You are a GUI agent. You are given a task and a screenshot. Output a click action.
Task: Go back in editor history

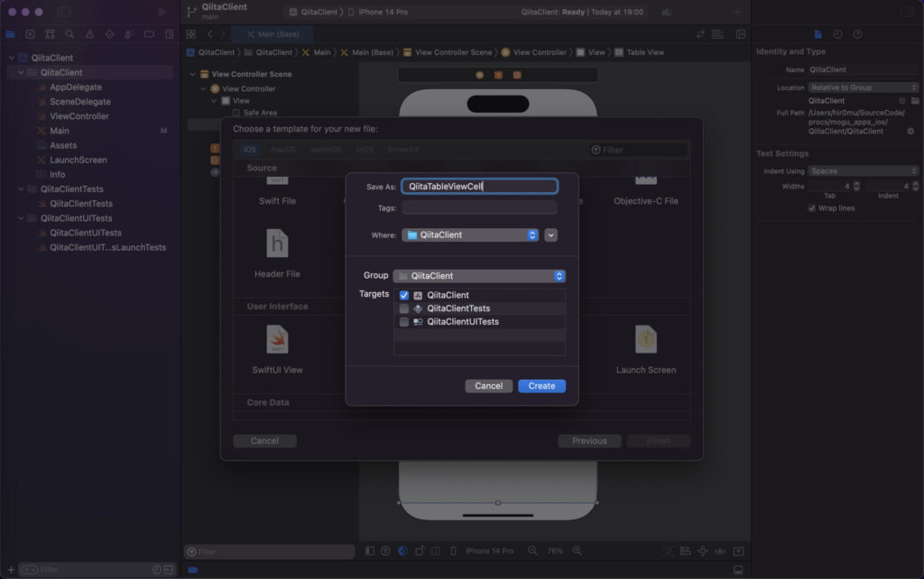[209, 34]
